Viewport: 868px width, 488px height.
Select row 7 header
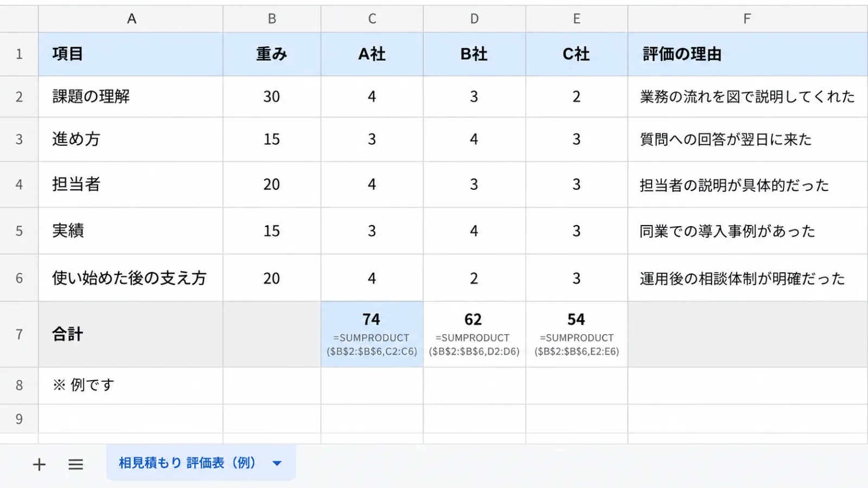coord(19,335)
